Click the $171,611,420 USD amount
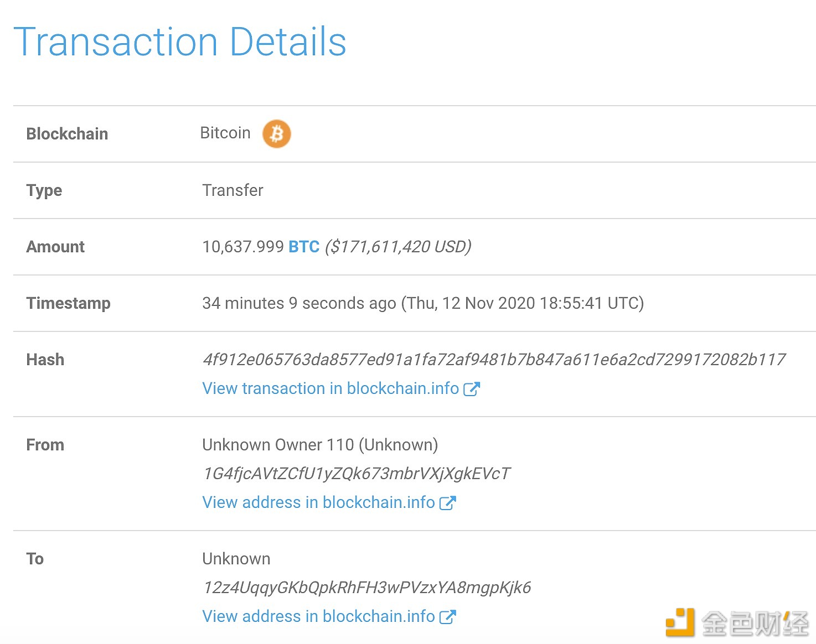Viewport: 816px width, 644px height. click(x=398, y=247)
